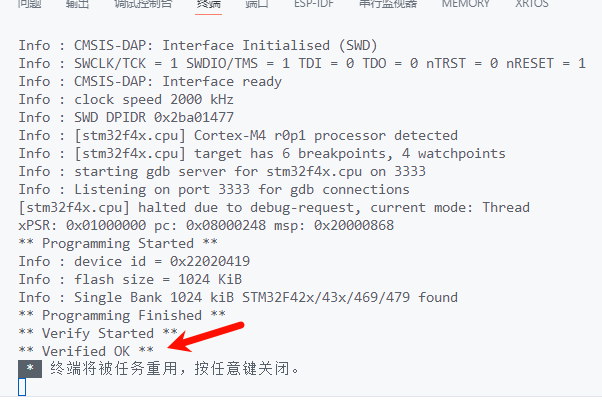Click the asterisk task marker icon

pyautogui.click(x=30, y=369)
